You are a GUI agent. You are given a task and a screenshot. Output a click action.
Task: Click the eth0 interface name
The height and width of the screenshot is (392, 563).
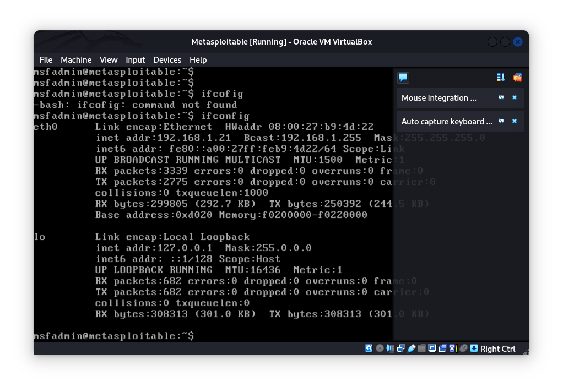click(46, 127)
